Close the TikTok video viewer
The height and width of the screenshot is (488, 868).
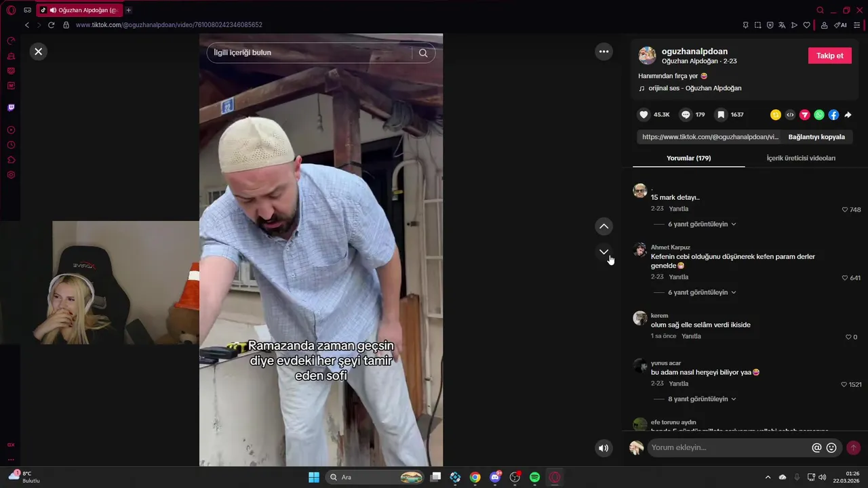(x=39, y=52)
